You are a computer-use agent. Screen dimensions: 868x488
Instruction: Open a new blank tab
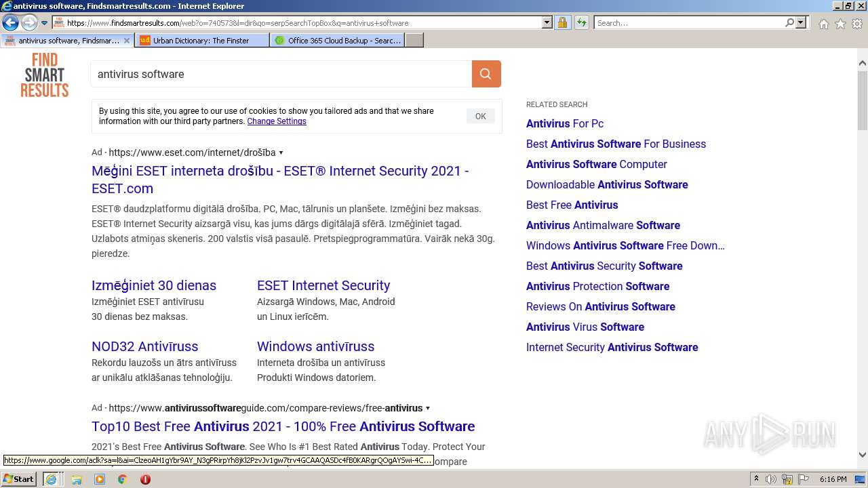[x=414, y=41]
